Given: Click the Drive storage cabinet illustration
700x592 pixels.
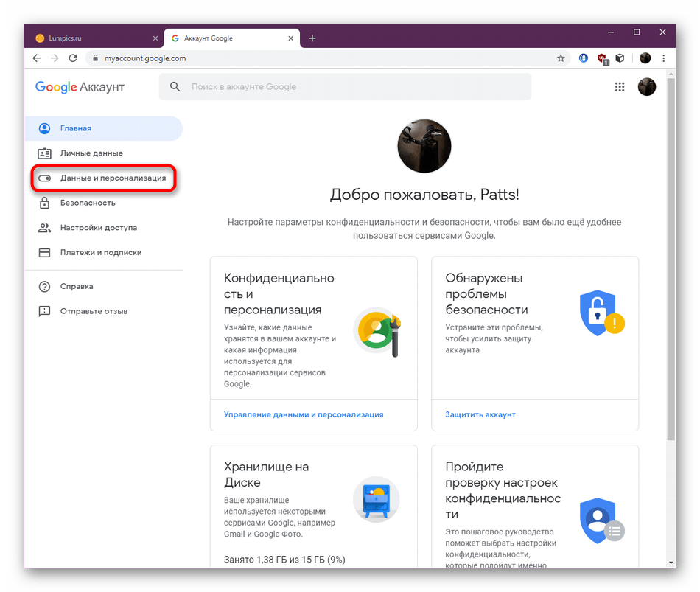Looking at the screenshot, I should click(377, 499).
